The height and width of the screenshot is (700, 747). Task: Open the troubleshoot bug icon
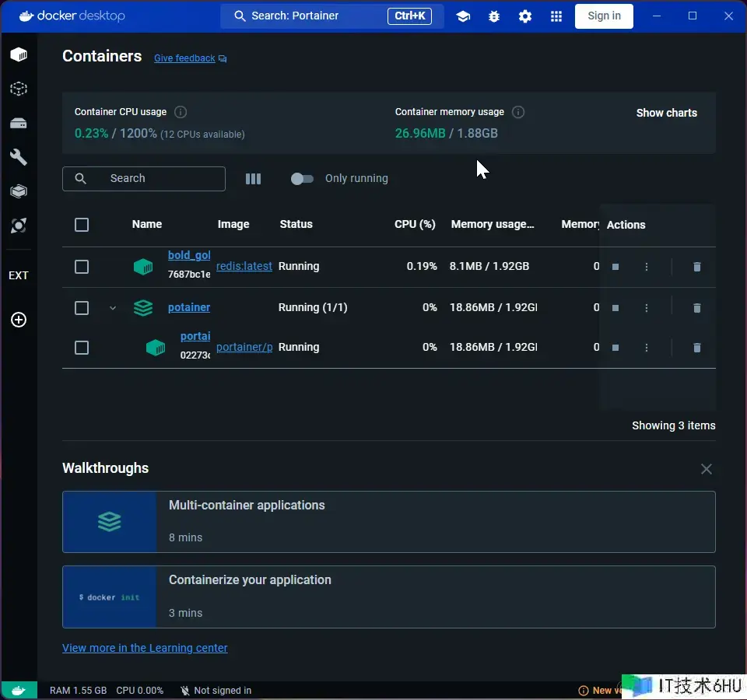pyautogui.click(x=494, y=16)
